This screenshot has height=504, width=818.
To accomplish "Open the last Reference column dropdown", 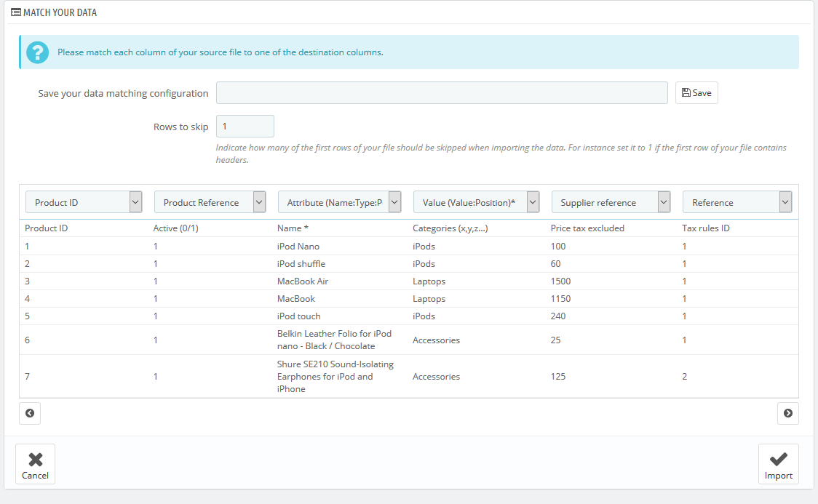I will click(x=736, y=202).
